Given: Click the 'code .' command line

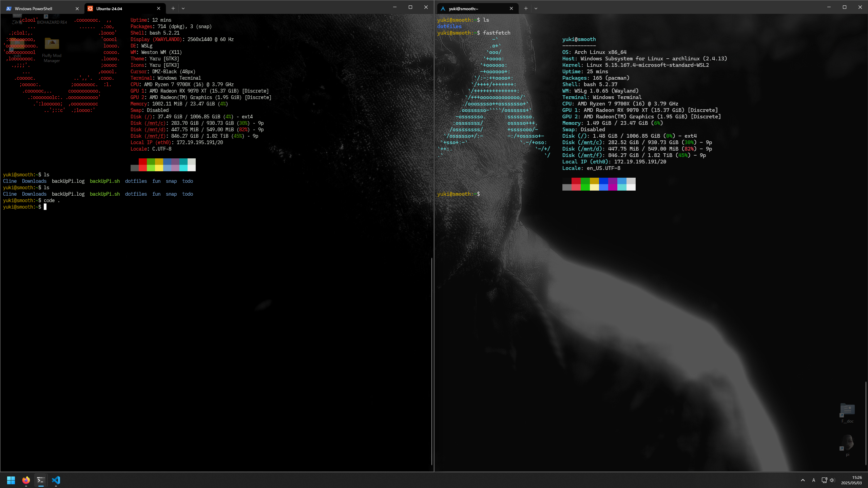Looking at the screenshot, I should [32, 200].
